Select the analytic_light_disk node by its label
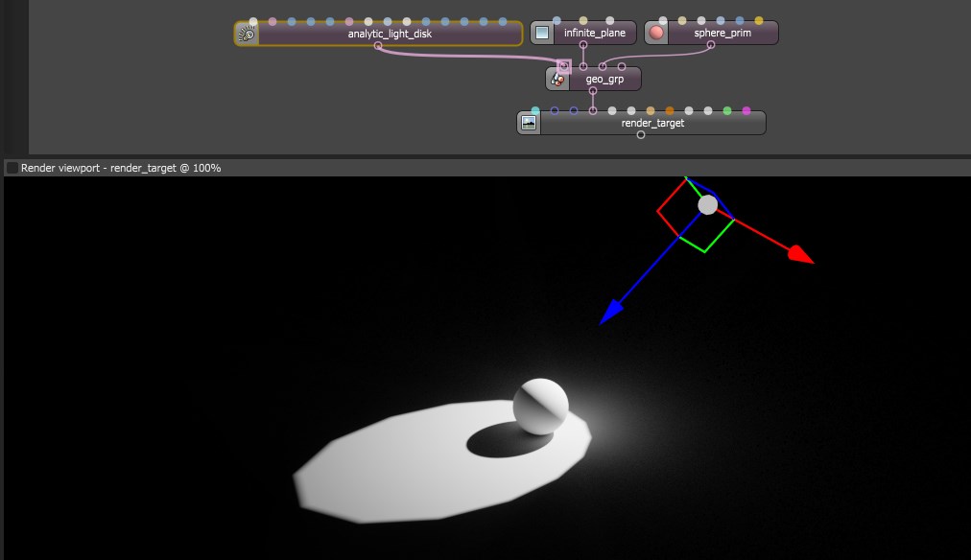971x560 pixels. point(390,34)
